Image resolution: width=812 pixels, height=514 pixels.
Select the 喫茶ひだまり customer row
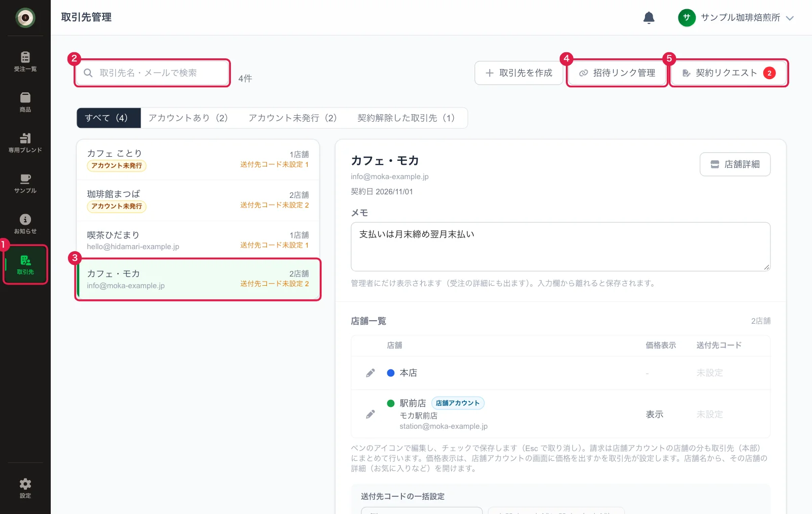click(x=198, y=240)
